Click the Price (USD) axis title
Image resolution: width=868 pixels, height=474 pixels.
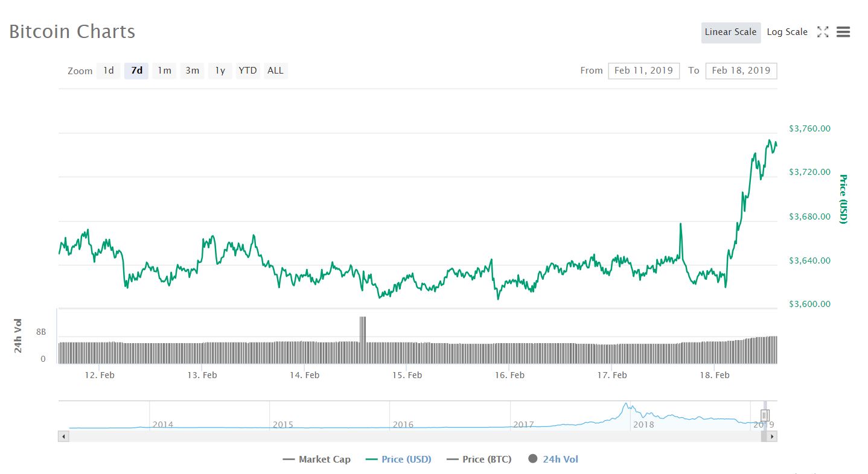[x=843, y=199]
